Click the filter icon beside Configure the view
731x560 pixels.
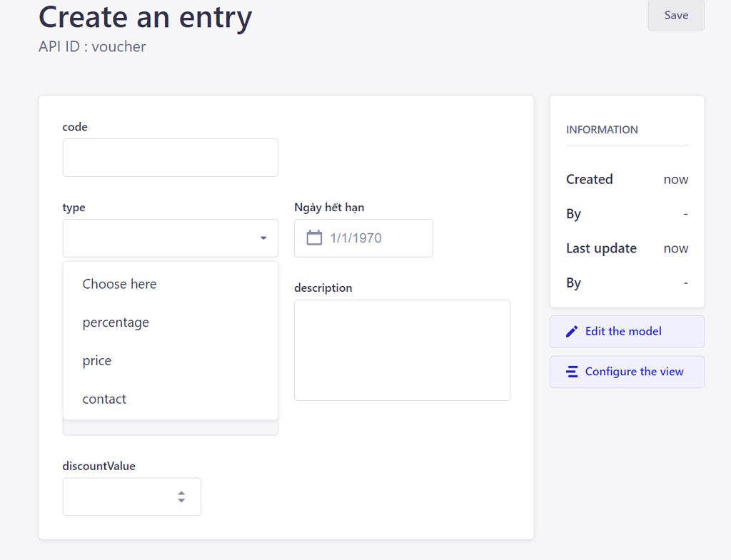[x=571, y=372]
